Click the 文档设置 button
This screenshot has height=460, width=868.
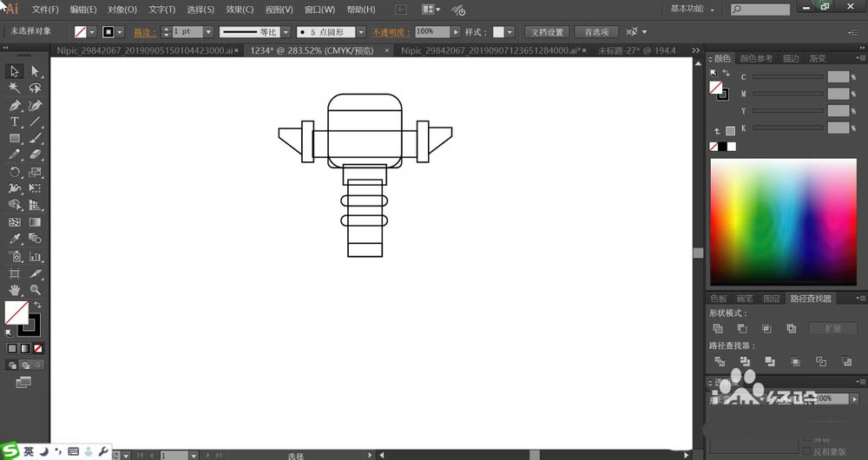click(x=547, y=32)
